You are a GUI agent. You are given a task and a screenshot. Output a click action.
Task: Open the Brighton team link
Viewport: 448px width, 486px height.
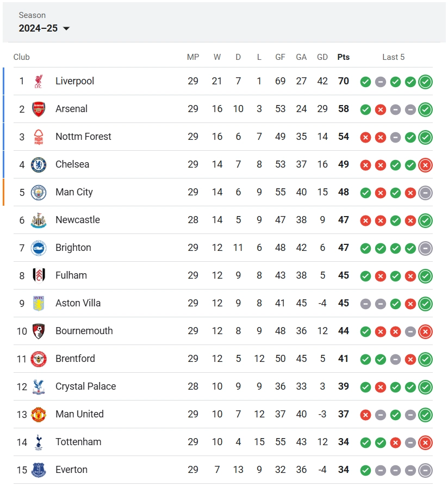73,248
